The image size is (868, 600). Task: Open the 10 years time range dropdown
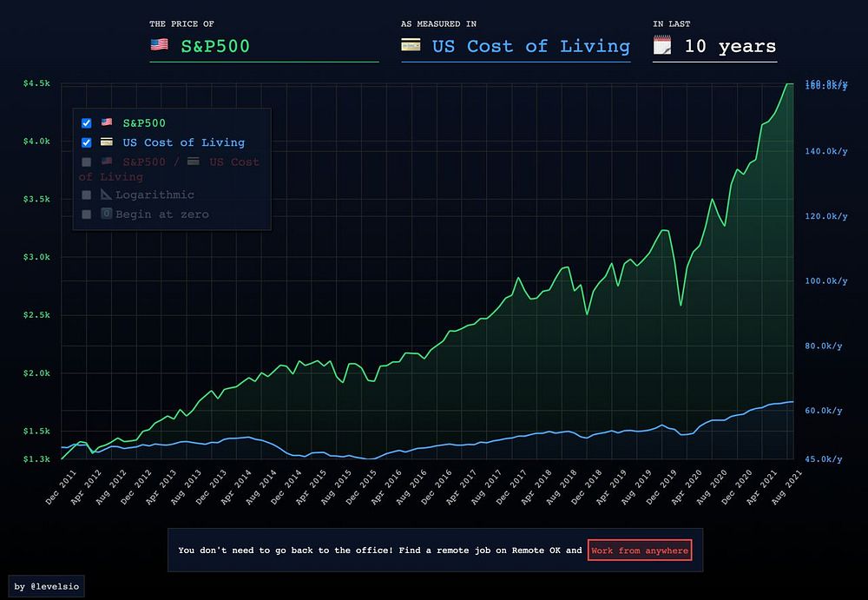pyautogui.click(x=714, y=47)
